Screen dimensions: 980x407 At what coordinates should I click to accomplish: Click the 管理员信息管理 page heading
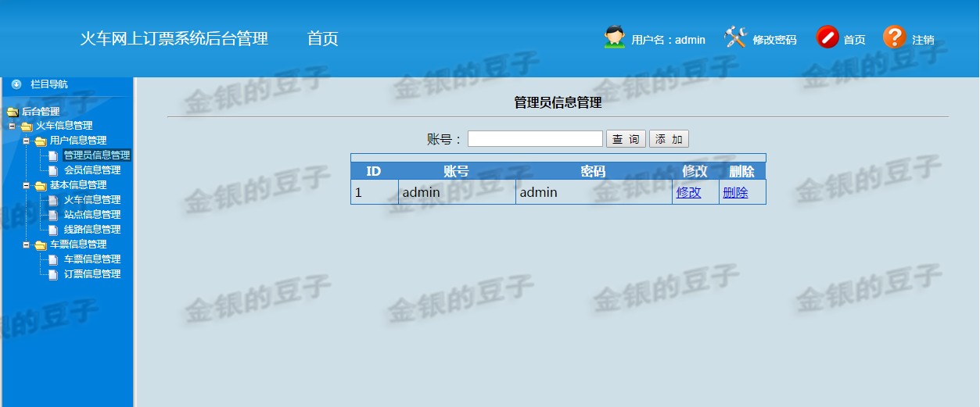click(558, 102)
